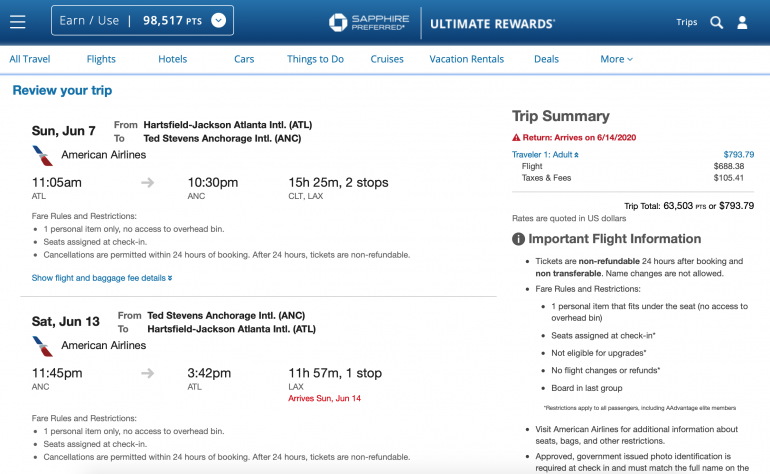Expand Show flight and baggage fee details
Screen dimensions: 770x474
tap(102, 278)
